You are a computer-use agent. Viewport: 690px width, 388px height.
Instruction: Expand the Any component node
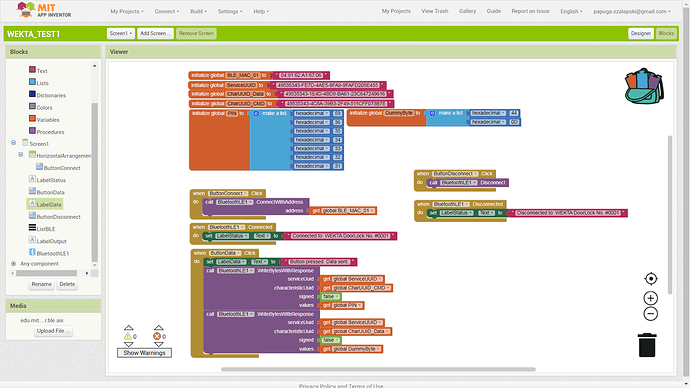14,264
